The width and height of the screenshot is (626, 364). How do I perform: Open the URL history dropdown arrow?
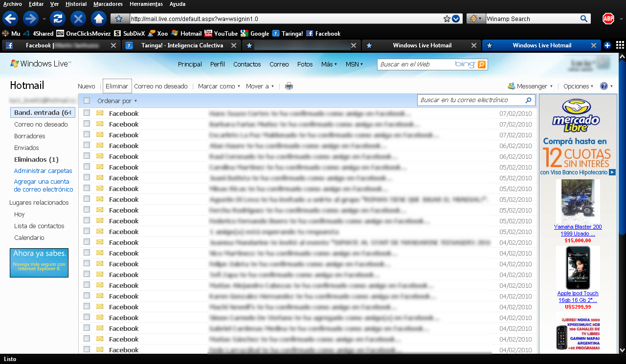click(456, 19)
